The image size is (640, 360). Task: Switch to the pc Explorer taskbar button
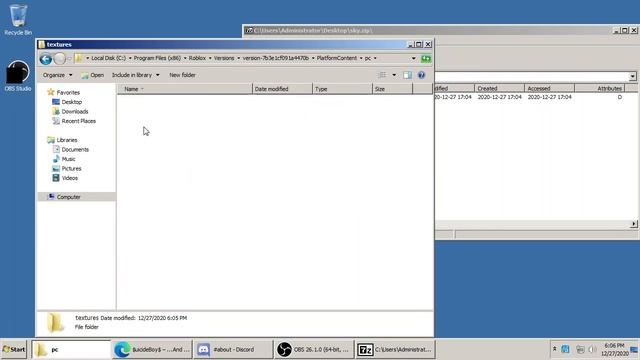(71, 350)
